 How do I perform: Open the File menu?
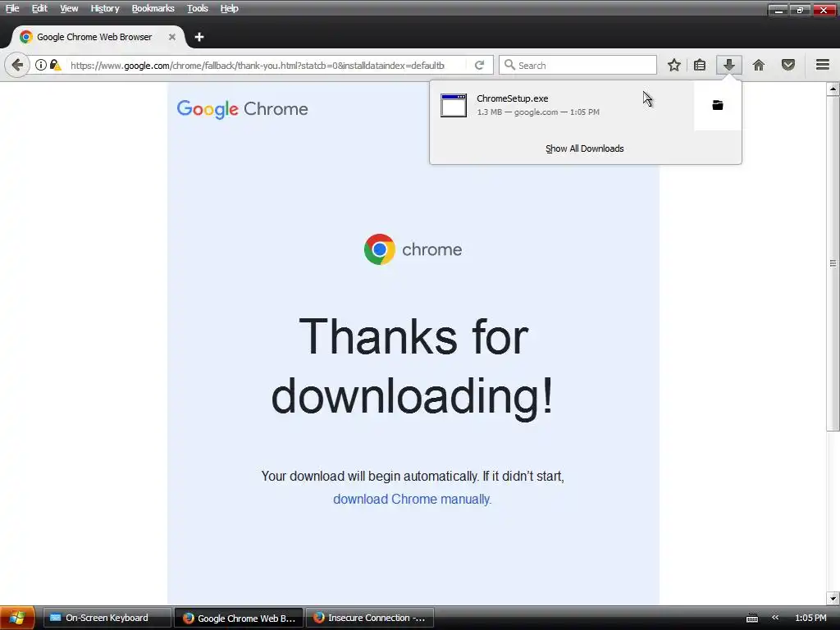12,8
